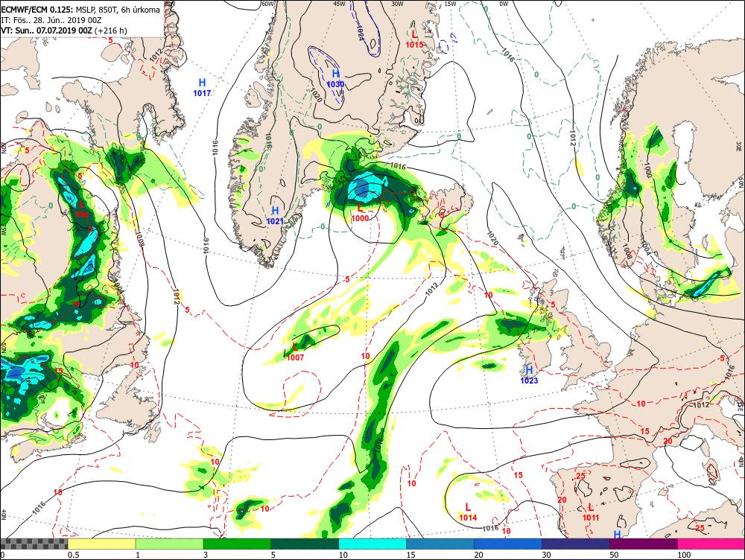Image resolution: width=745 pixels, height=560 pixels.
Task: Click the cyan 10–15 legend segment
Action: click(372, 544)
